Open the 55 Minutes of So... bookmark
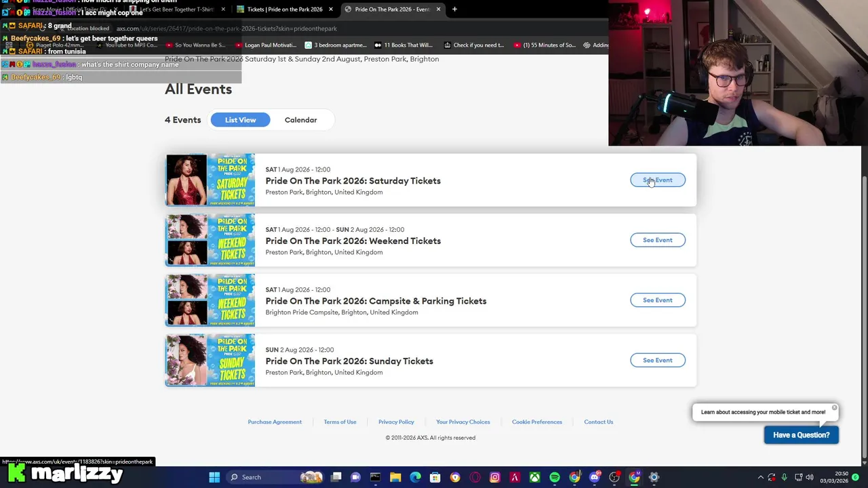This screenshot has height=488, width=868. [x=545, y=45]
